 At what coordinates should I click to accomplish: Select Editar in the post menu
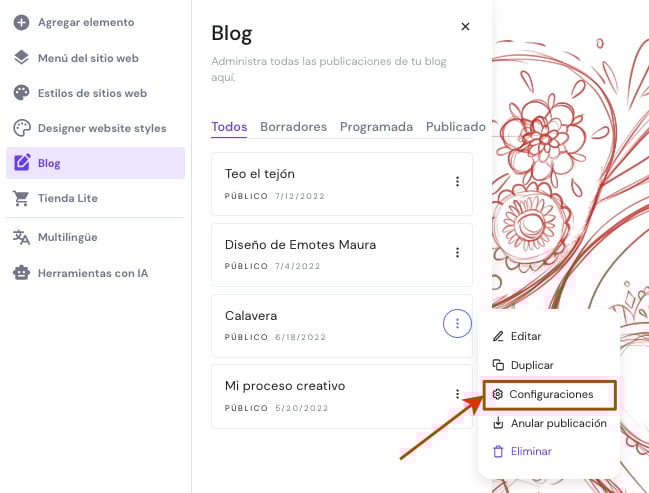point(525,336)
